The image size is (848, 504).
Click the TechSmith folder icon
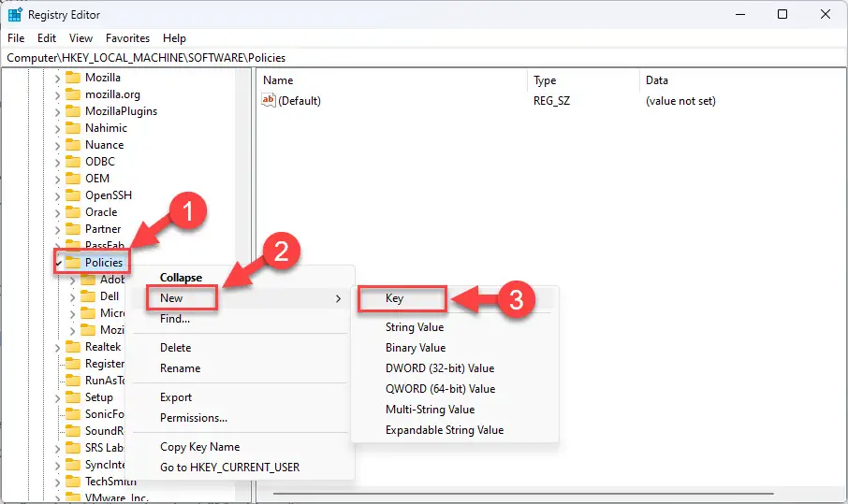(x=72, y=482)
